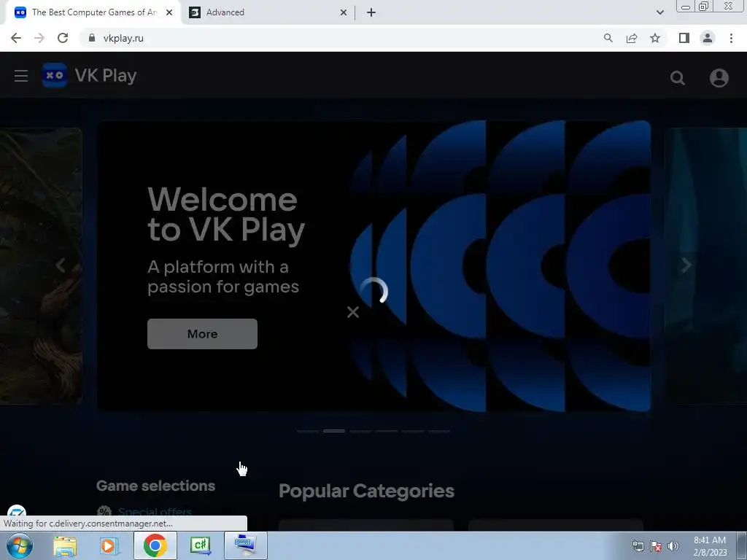
Task: Open the Chrome profile avatar
Action: 708,38
